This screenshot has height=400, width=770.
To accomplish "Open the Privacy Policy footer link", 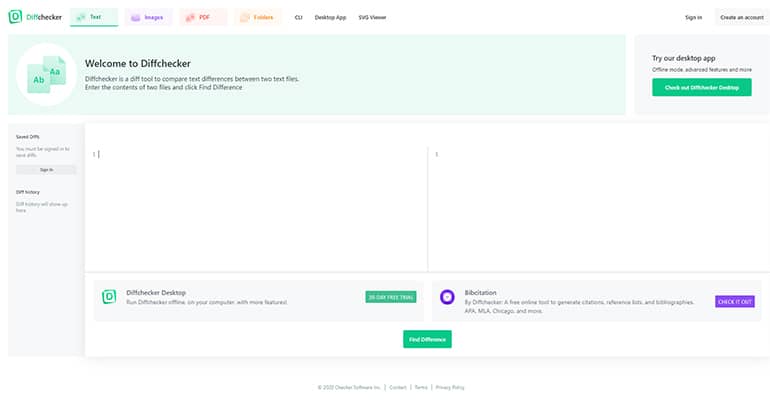I will pos(450,387).
